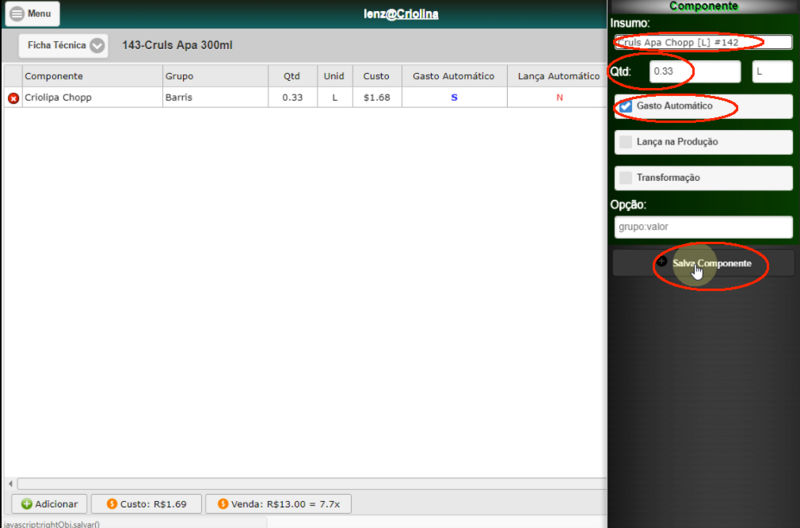Uncheck the Gasto Automático checkbox
Screen dimensions: 800x528
626,106
